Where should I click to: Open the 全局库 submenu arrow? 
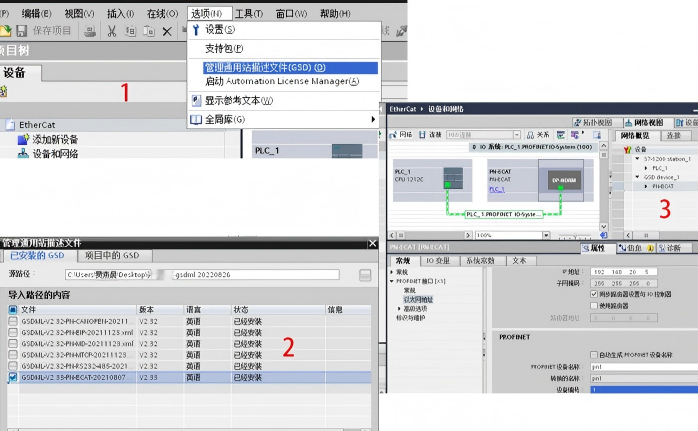point(373,119)
